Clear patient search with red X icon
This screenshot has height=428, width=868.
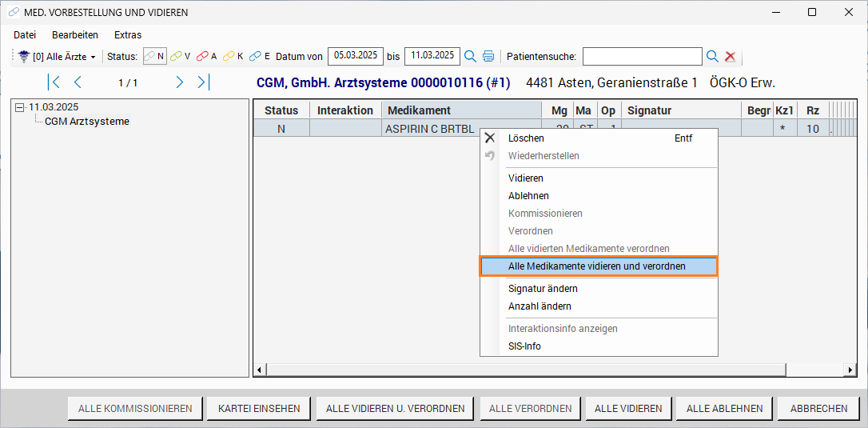pos(730,56)
